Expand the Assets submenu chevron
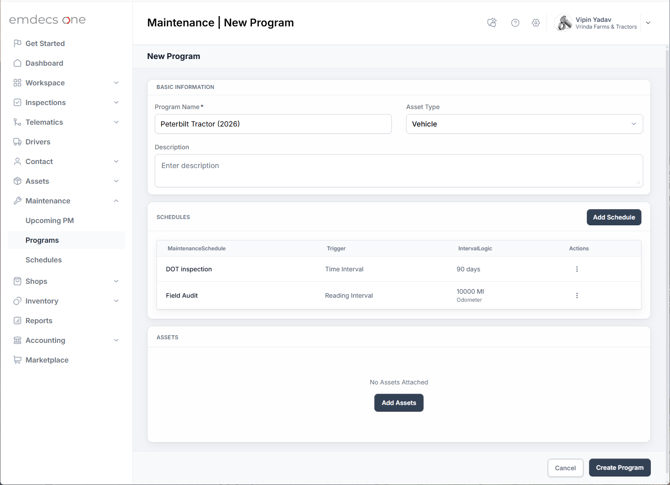 [116, 181]
